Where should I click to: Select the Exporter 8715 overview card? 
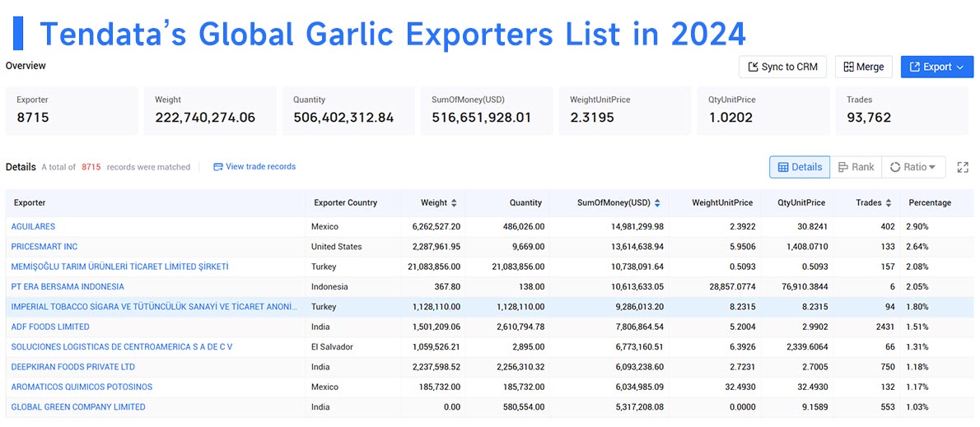pyautogui.click(x=72, y=110)
